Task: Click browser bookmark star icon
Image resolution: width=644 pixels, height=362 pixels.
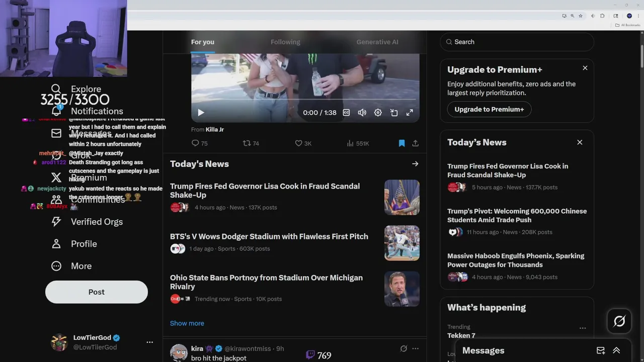Action: click(580, 16)
